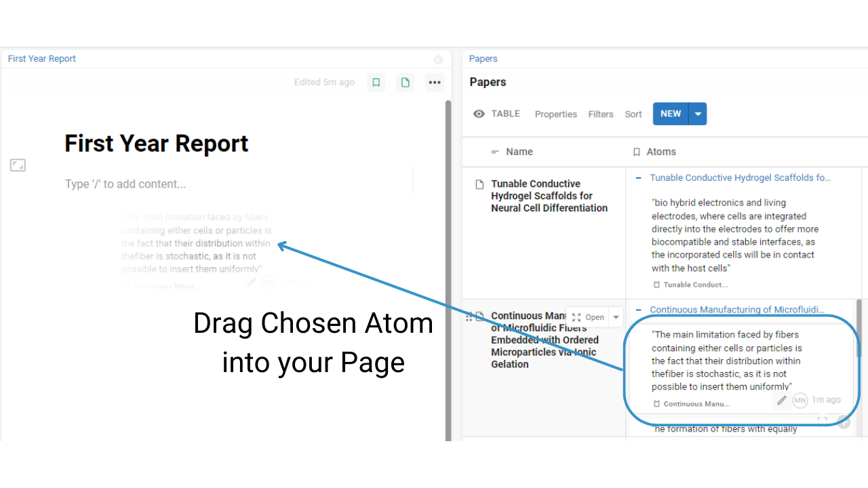Open the Sort options
This screenshot has width=868, height=488.
(633, 114)
